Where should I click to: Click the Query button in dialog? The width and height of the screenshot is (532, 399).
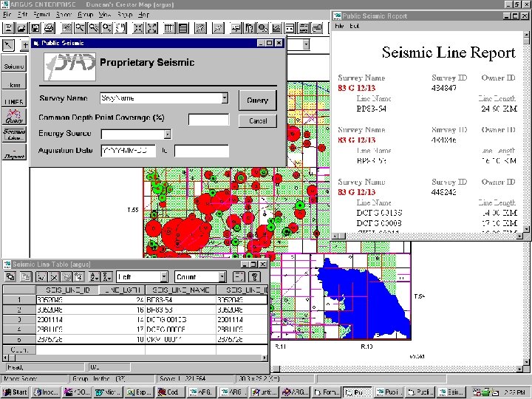pos(258,100)
